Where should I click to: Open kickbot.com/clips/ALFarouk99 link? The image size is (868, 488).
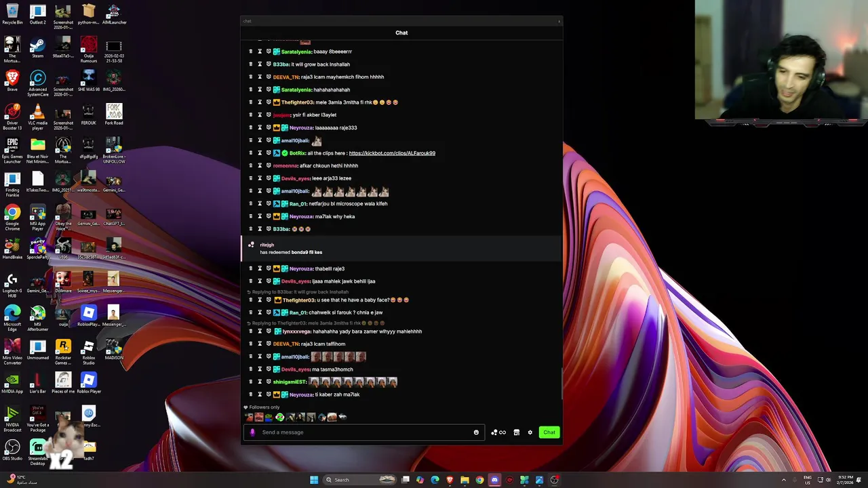click(x=392, y=153)
